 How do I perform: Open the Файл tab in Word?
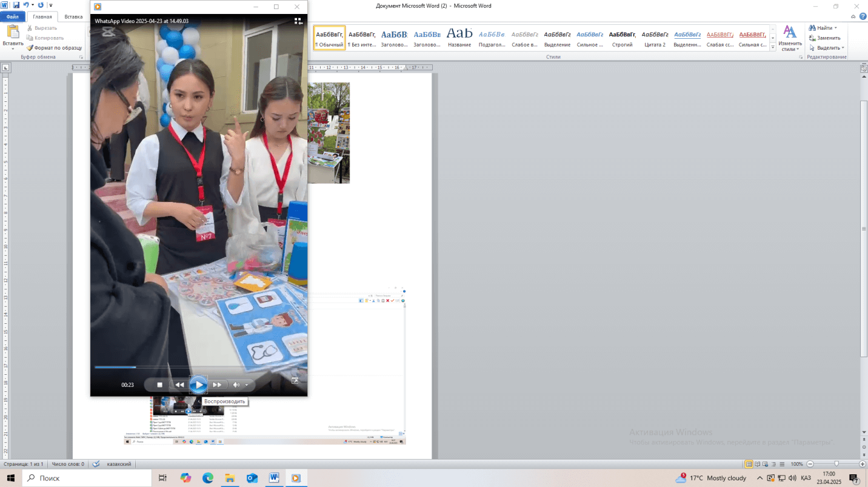coord(13,17)
